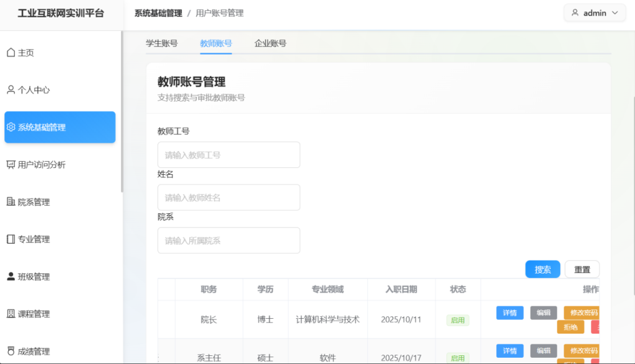Select the 教师账号 tab
Viewport: 635px width, 364px height.
coord(216,43)
